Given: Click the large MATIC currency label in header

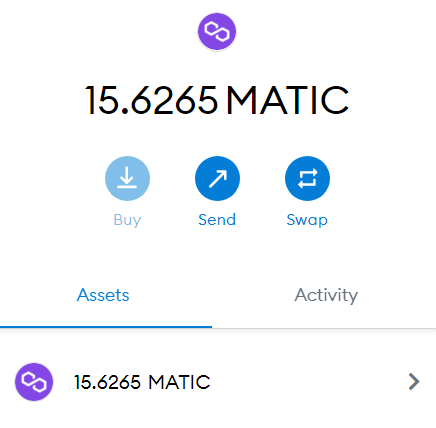Looking at the screenshot, I should tap(288, 100).
